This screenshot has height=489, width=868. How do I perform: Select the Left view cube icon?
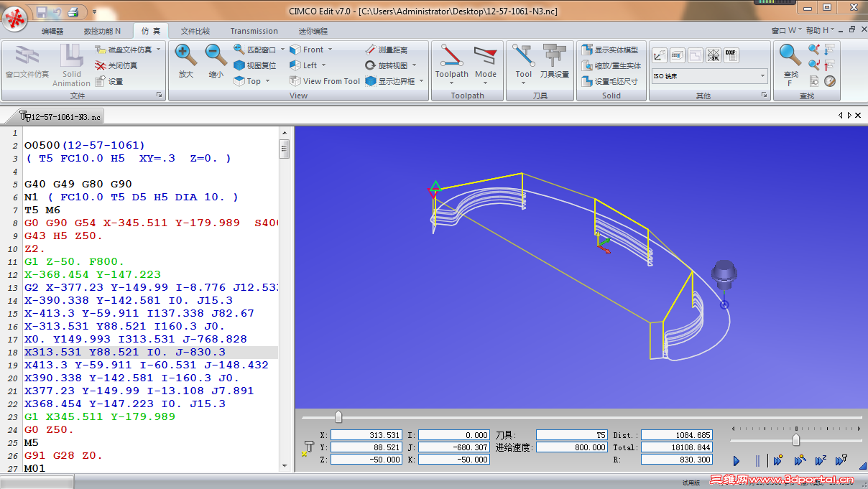click(x=295, y=65)
